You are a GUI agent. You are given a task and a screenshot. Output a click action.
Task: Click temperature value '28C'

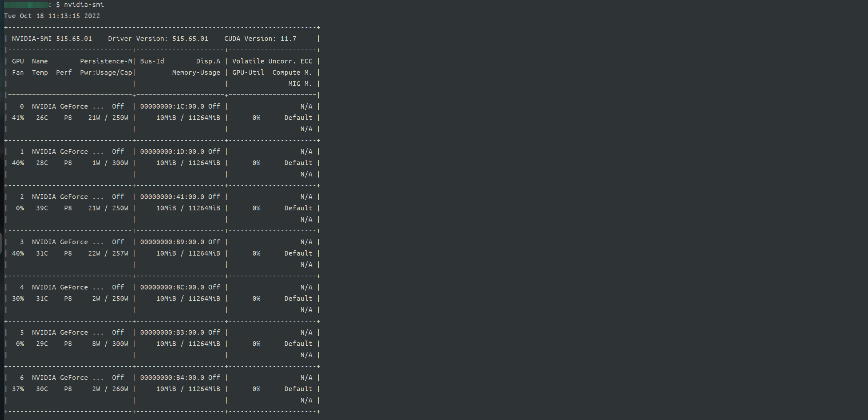tap(42, 163)
